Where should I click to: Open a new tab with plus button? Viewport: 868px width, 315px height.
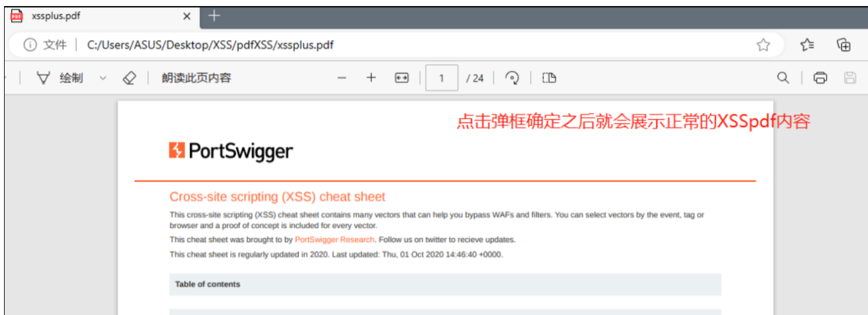(215, 15)
